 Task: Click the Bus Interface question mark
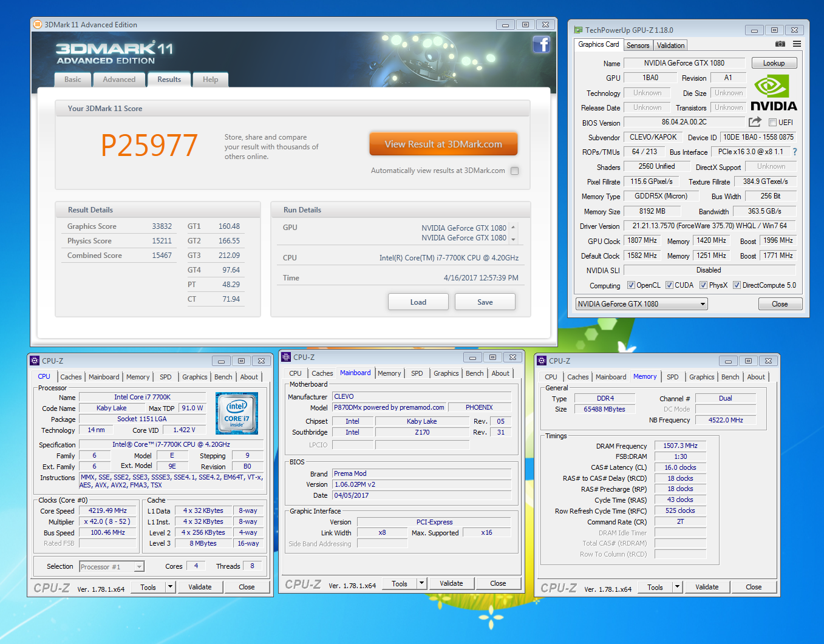pyautogui.click(x=795, y=152)
